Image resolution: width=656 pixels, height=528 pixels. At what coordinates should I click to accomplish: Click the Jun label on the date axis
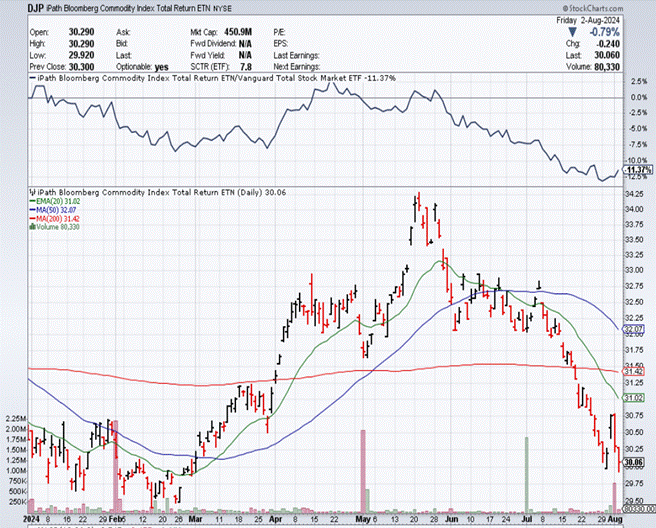click(451, 519)
